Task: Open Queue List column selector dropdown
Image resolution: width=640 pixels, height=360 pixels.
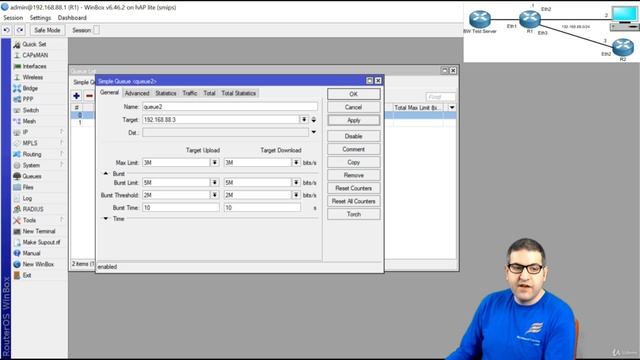Action: pyautogui.click(x=452, y=107)
